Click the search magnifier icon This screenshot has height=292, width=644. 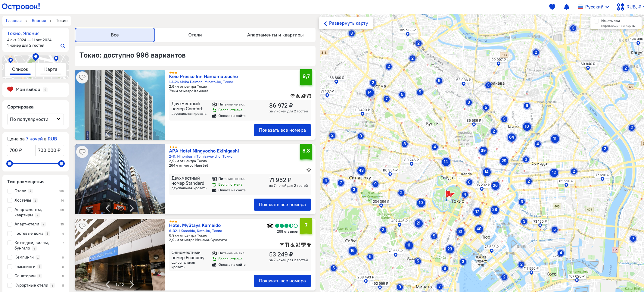coord(63,46)
